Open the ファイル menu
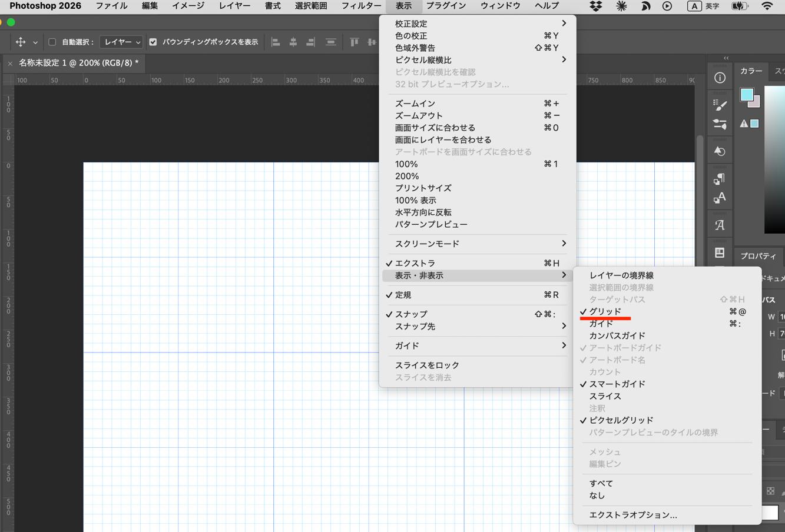This screenshot has height=532, width=785. coord(111,6)
